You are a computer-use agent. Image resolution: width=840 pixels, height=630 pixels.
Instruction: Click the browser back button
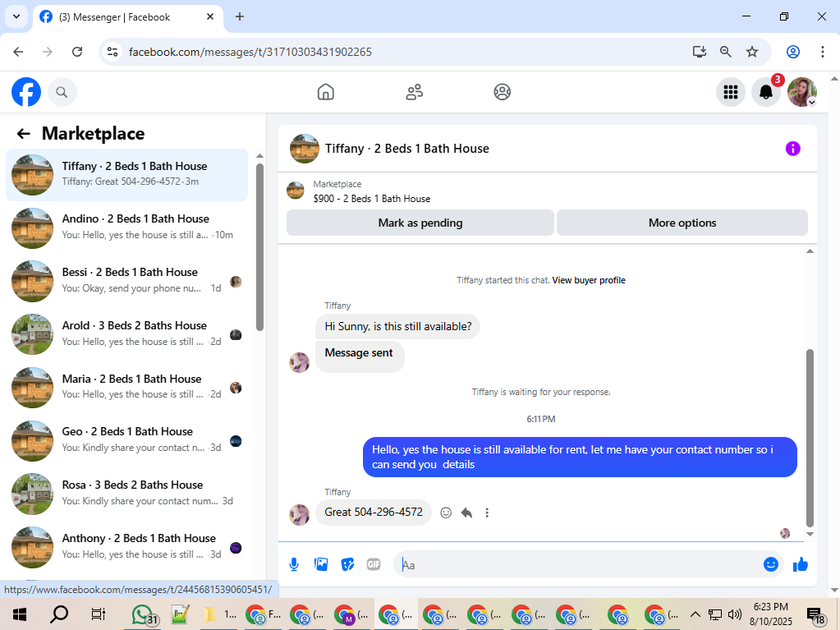(x=18, y=52)
